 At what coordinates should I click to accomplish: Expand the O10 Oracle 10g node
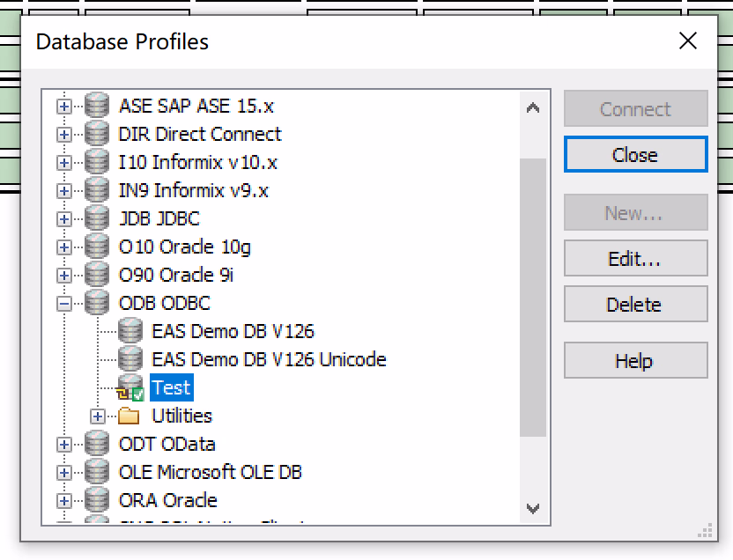tap(63, 247)
